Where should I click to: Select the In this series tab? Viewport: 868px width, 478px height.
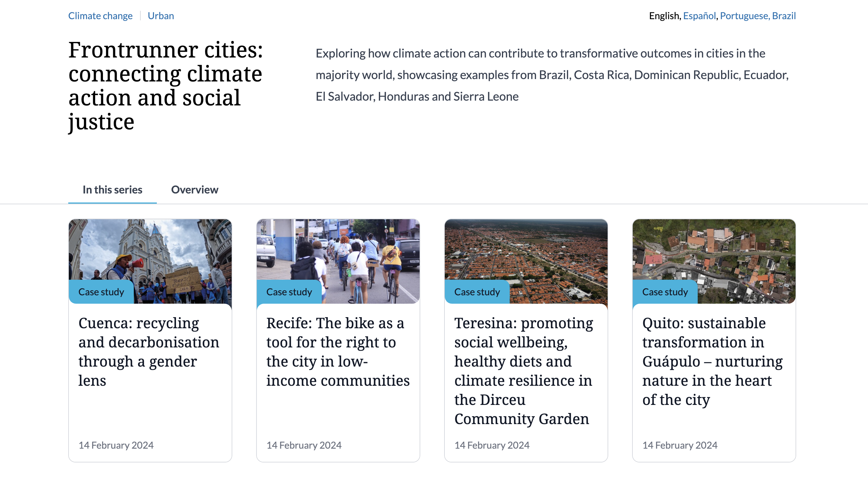[x=112, y=190]
